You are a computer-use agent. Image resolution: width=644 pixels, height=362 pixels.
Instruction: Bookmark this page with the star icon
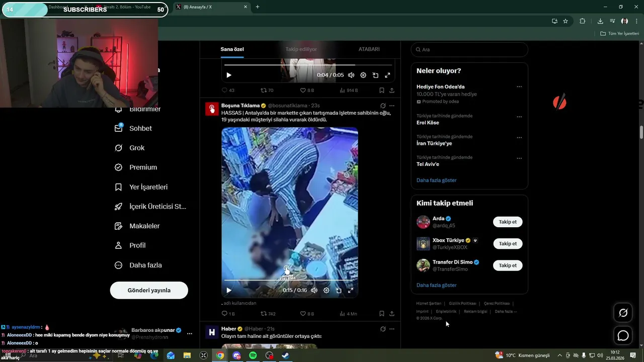pos(566,21)
